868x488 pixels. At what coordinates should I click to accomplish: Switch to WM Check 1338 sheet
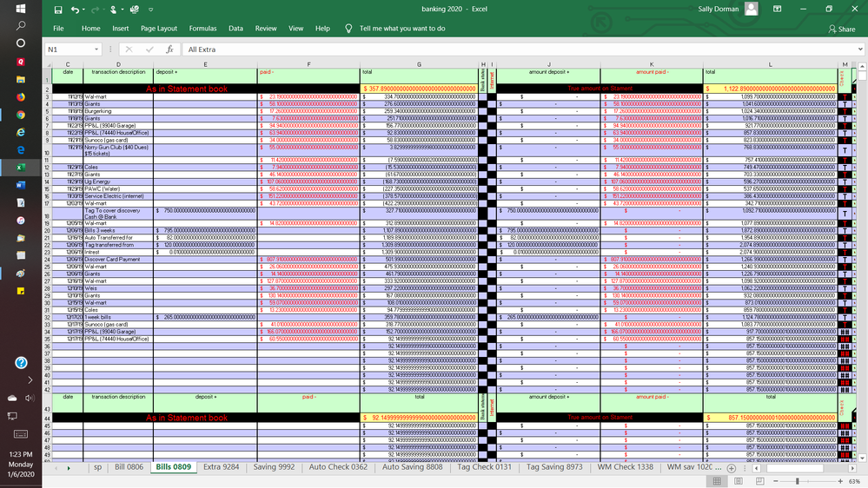626,467
